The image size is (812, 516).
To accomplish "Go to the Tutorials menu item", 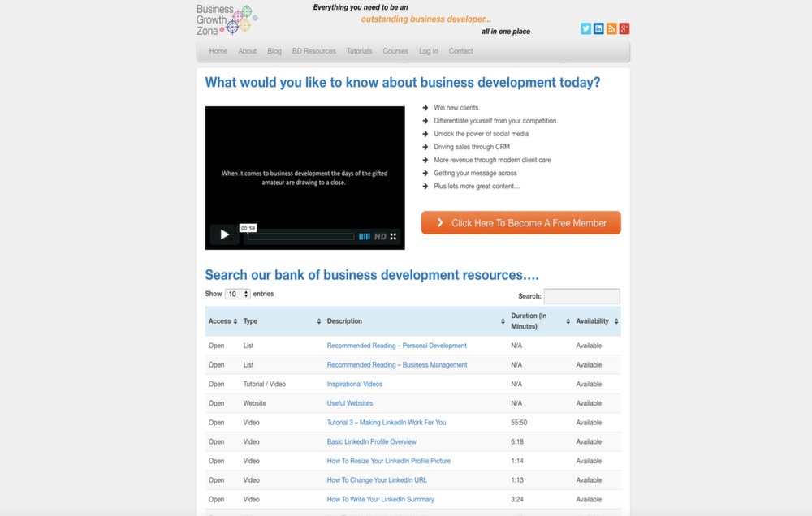I will (x=359, y=51).
